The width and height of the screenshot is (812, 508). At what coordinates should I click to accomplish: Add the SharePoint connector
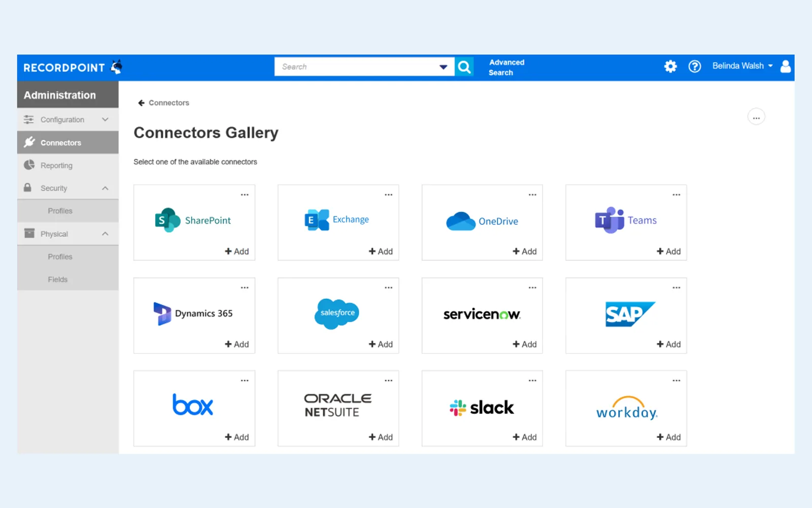click(x=237, y=251)
